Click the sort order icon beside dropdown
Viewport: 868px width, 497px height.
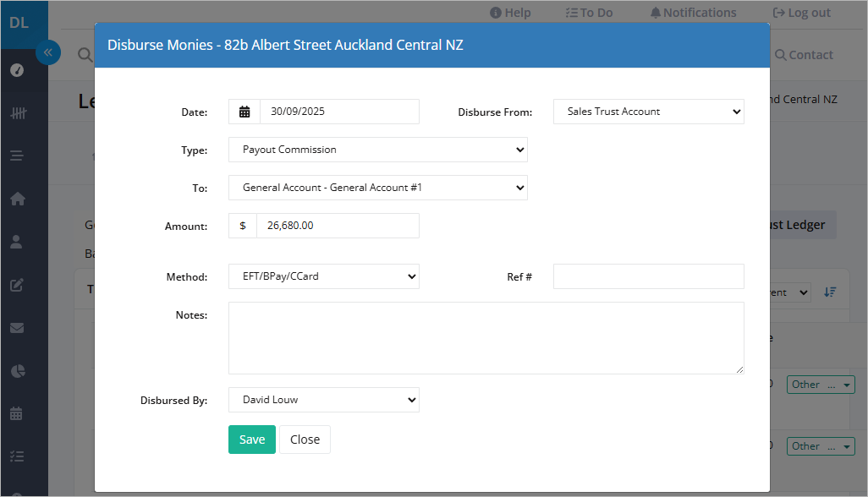(830, 292)
